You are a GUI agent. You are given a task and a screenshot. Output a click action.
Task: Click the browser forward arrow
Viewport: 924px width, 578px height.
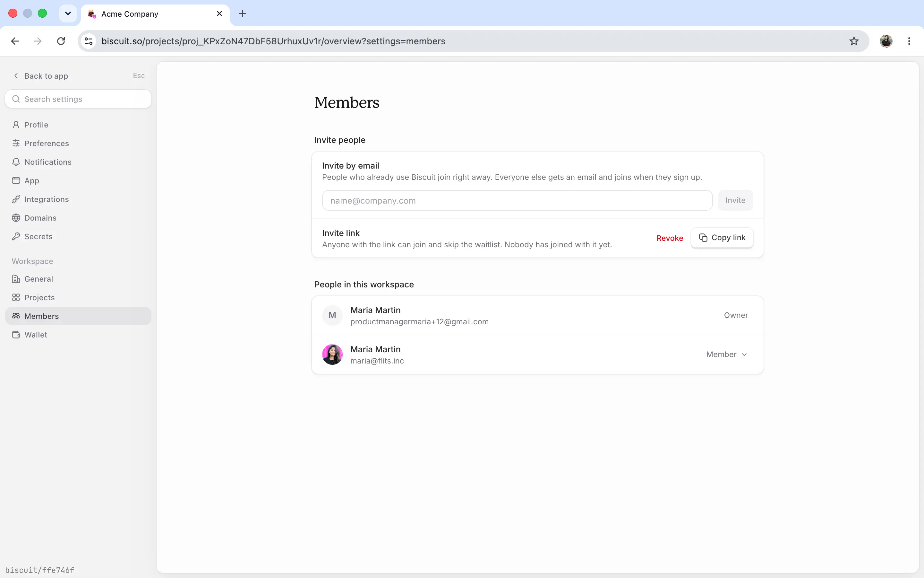38,41
